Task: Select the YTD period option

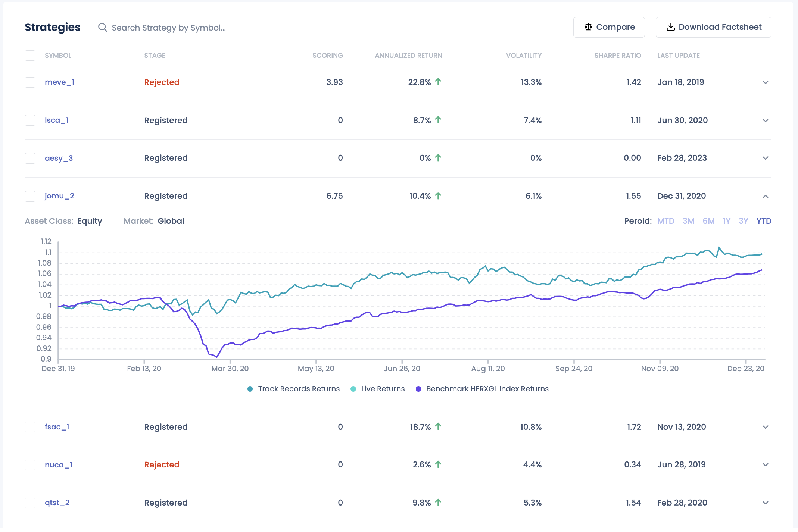Action: 764,221
